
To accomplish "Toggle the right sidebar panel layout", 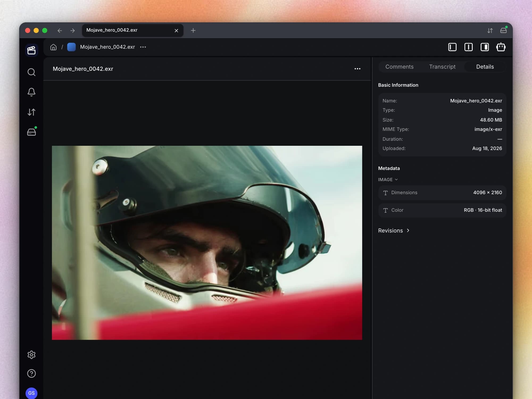I will (485, 47).
